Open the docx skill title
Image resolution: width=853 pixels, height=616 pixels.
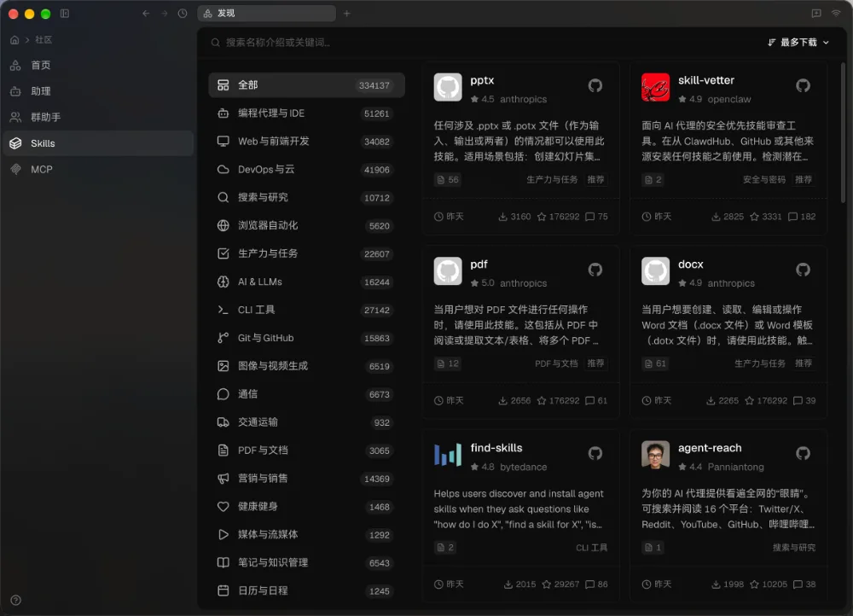coord(690,264)
